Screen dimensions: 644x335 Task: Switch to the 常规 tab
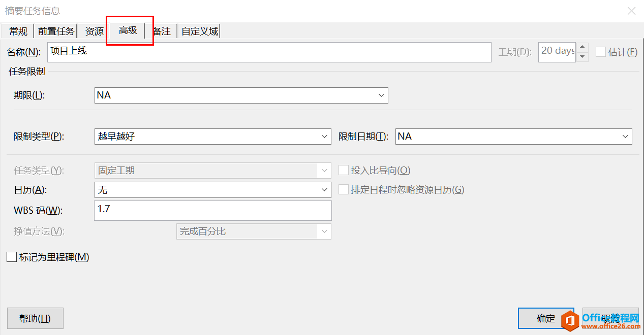point(18,31)
